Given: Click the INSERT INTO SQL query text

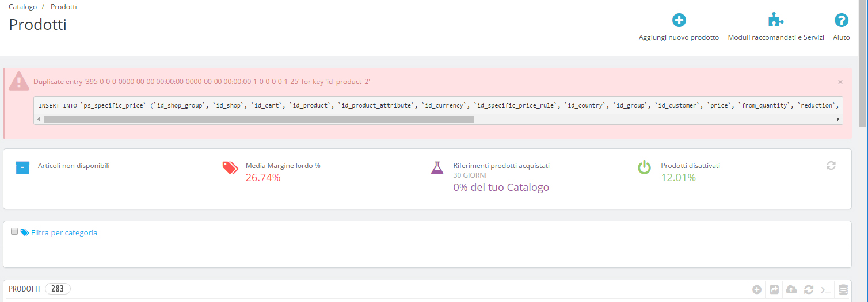Looking at the screenshot, I should 438,106.
